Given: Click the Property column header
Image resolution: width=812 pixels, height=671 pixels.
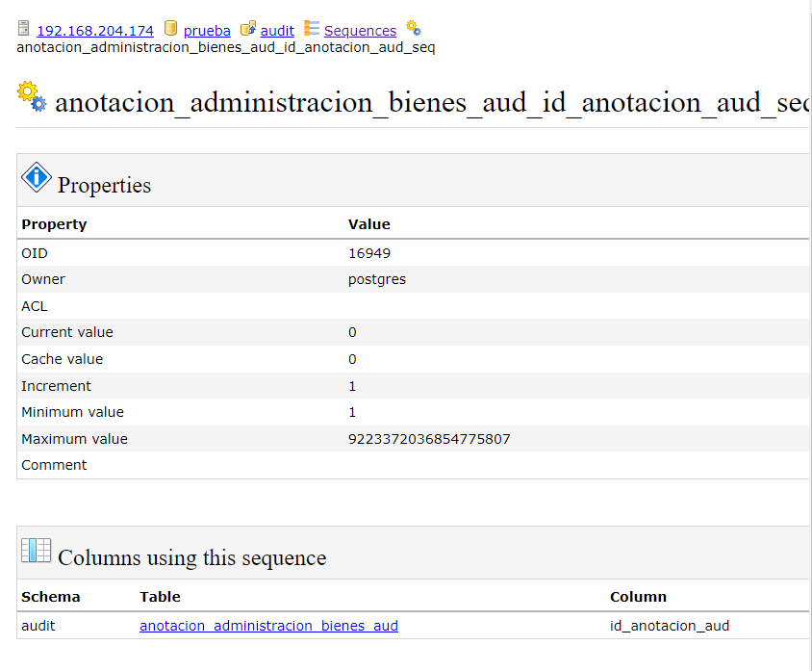Looking at the screenshot, I should click(54, 224).
